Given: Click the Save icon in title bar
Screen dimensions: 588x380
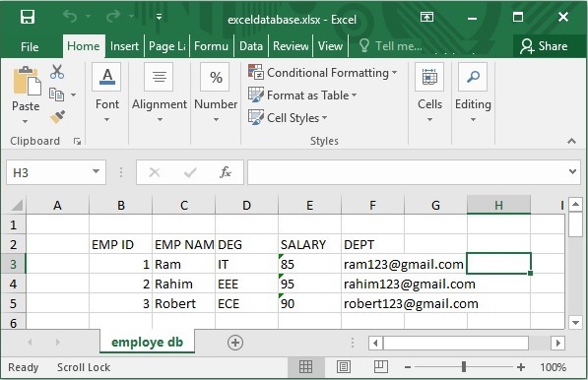Looking at the screenshot, I should (x=28, y=17).
